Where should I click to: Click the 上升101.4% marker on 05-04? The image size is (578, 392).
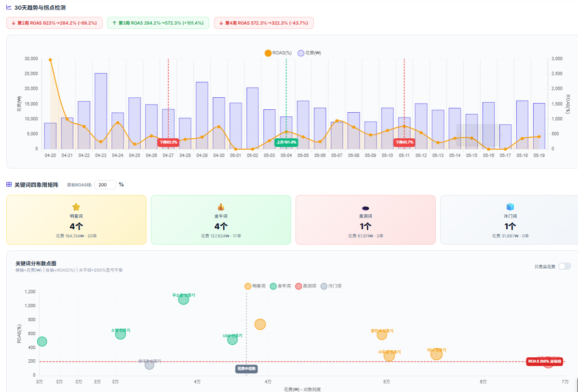click(x=286, y=142)
